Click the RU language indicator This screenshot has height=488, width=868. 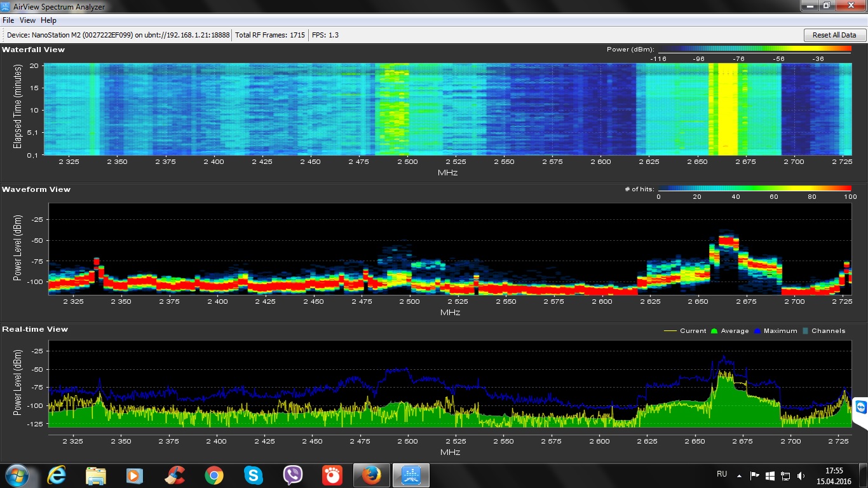(x=722, y=474)
